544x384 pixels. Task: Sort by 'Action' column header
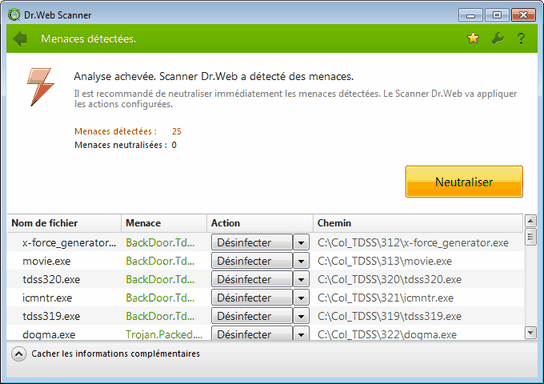[x=260, y=223]
